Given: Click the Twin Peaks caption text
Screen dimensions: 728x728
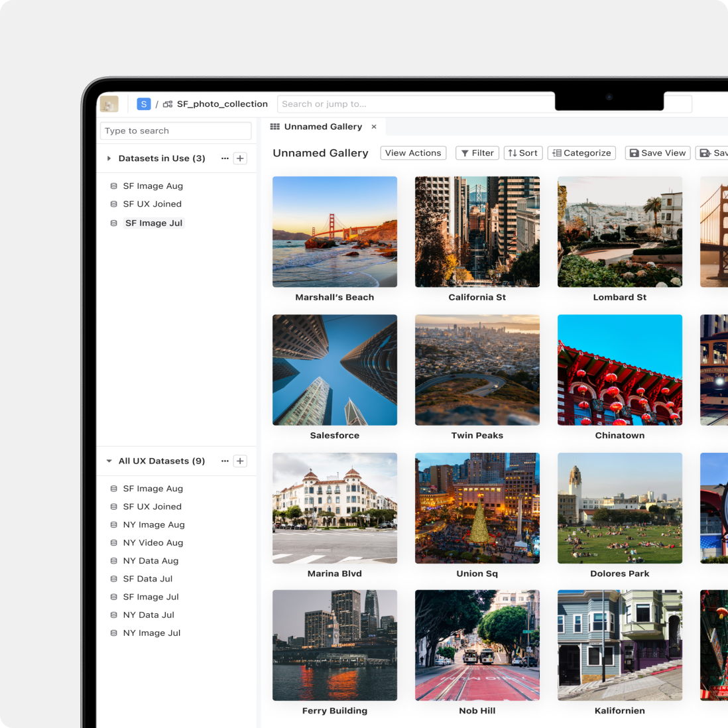Looking at the screenshot, I should (477, 436).
